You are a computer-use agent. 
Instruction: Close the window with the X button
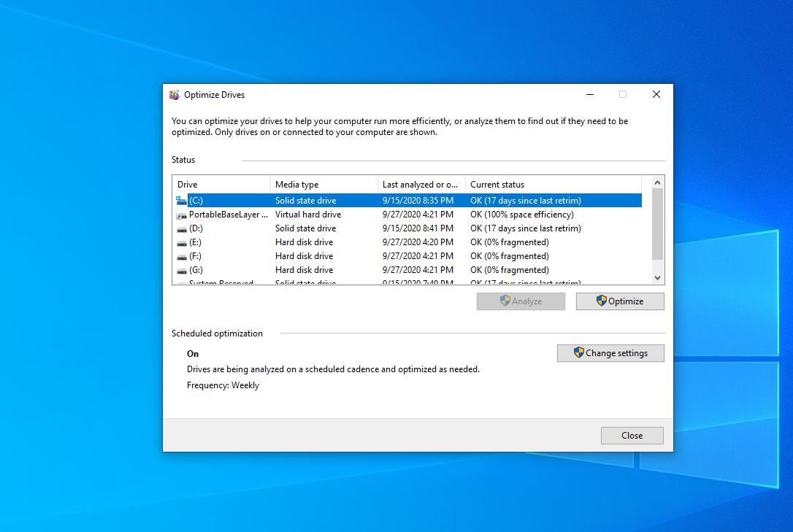coord(656,95)
